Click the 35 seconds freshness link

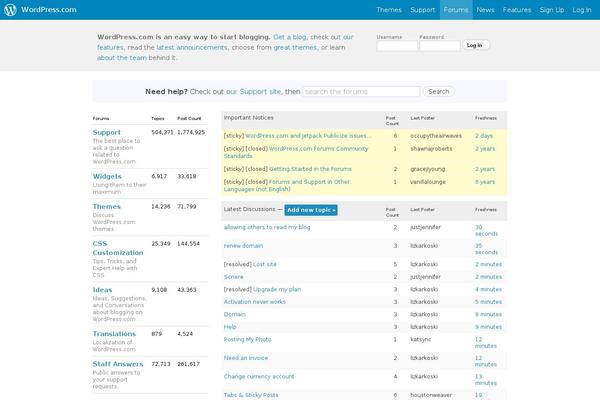pyautogui.click(x=486, y=249)
